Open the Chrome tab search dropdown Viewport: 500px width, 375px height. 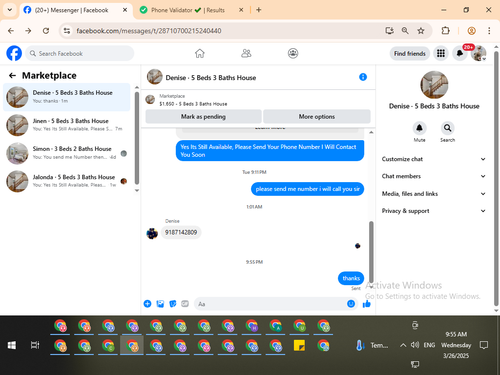(x=10, y=10)
